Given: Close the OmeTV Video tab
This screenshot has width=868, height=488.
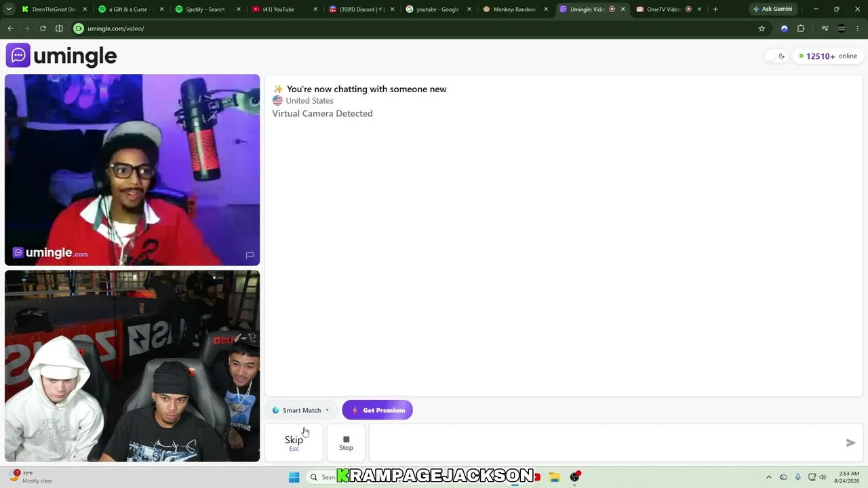Looking at the screenshot, I should coord(699,9).
